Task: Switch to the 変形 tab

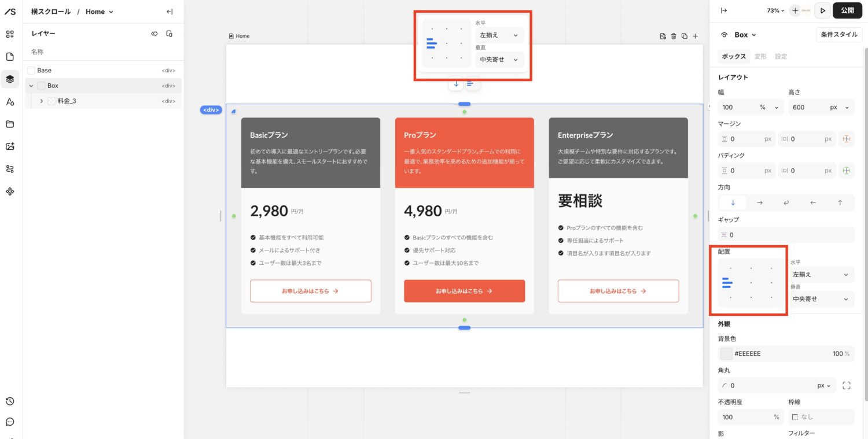Action: (760, 57)
